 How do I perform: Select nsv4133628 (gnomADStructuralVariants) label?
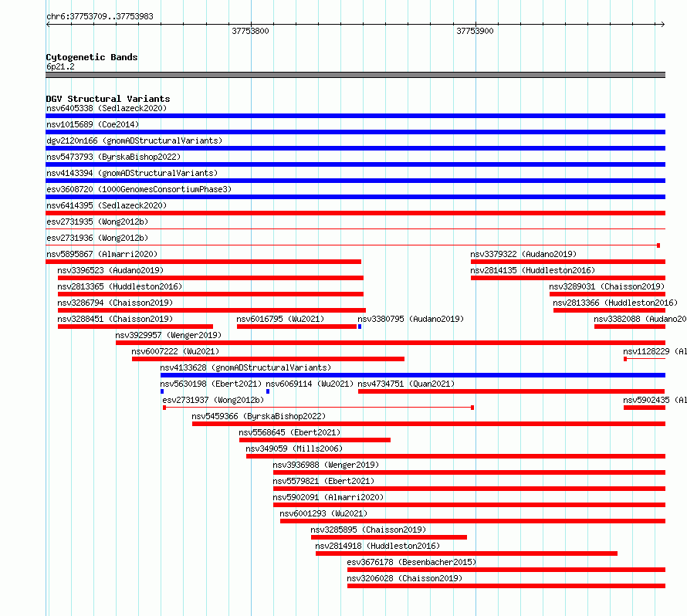[x=245, y=367]
